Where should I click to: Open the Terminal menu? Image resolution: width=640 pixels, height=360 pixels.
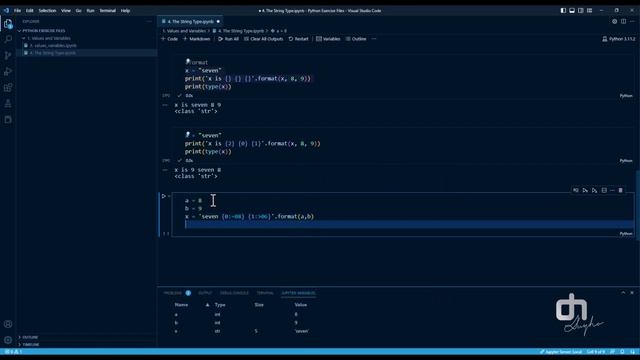[x=107, y=11]
